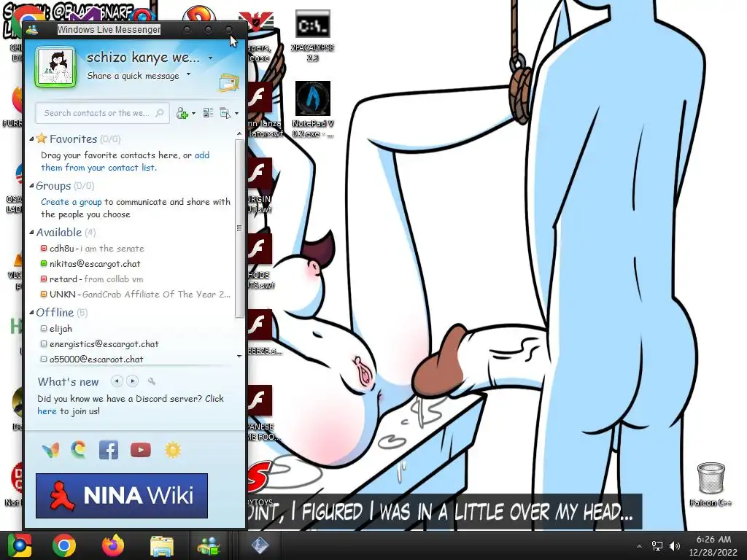Click the diamond-shaped app icon on the taskbar
The width and height of the screenshot is (747, 560).
(260, 545)
